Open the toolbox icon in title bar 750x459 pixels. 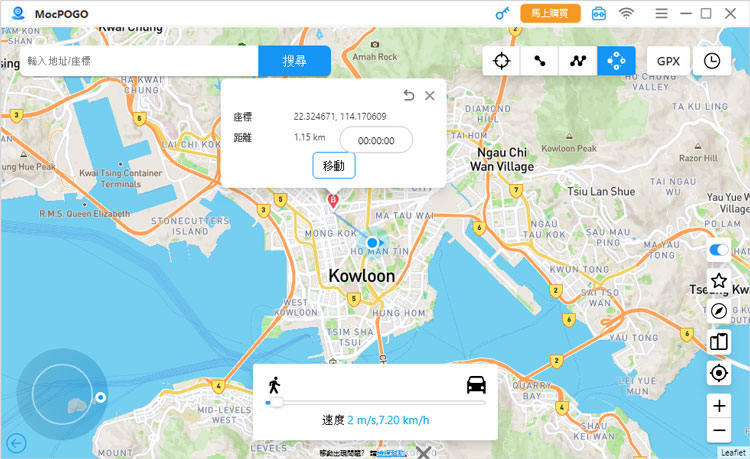pyautogui.click(x=598, y=14)
